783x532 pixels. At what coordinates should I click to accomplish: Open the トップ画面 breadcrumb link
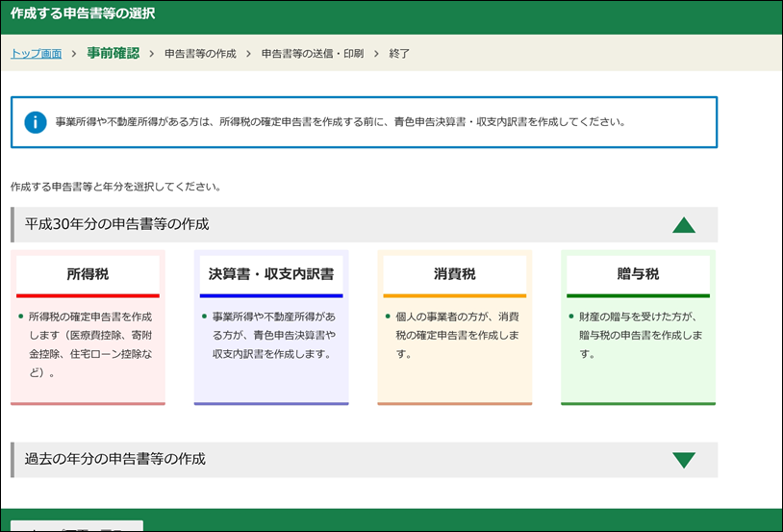point(37,54)
